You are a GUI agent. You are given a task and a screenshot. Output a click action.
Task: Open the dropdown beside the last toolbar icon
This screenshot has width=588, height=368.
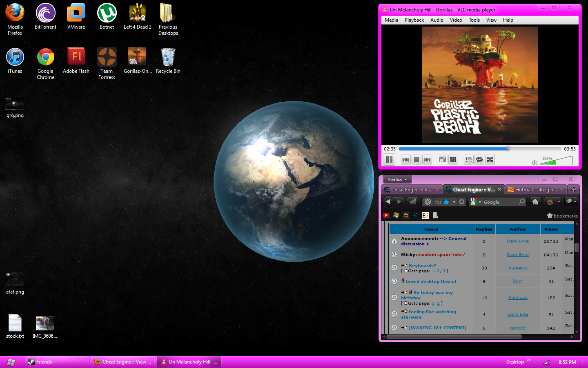pyautogui.click(x=575, y=202)
